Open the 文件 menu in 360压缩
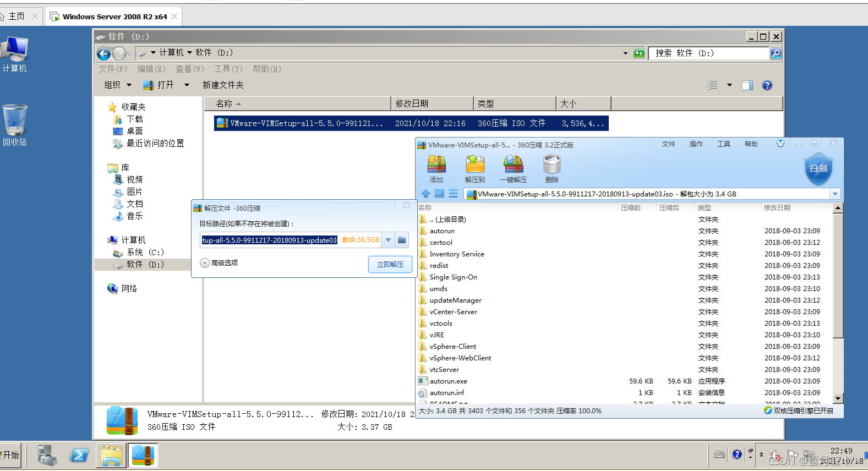Image resolution: width=868 pixels, height=471 pixels. pos(669,144)
